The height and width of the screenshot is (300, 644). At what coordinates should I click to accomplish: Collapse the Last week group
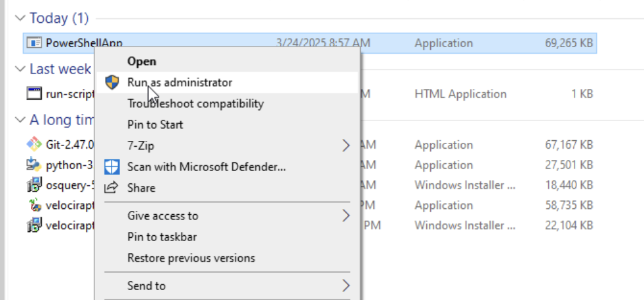point(20,69)
